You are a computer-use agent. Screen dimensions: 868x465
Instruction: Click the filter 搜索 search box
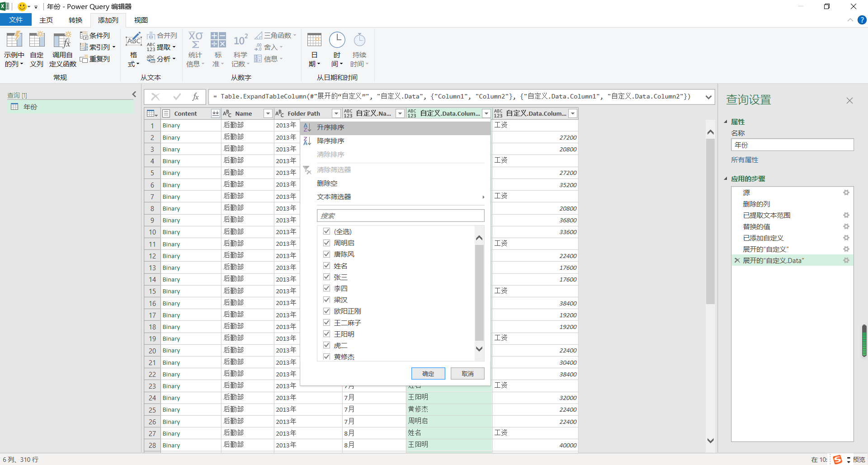(x=401, y=216)
